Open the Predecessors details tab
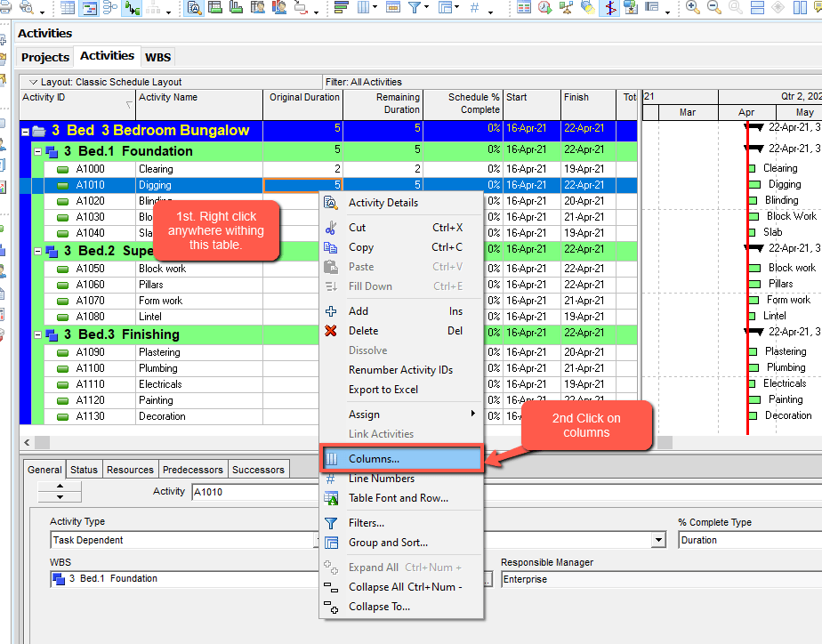822x644 pixels. (x=192, y=470)
